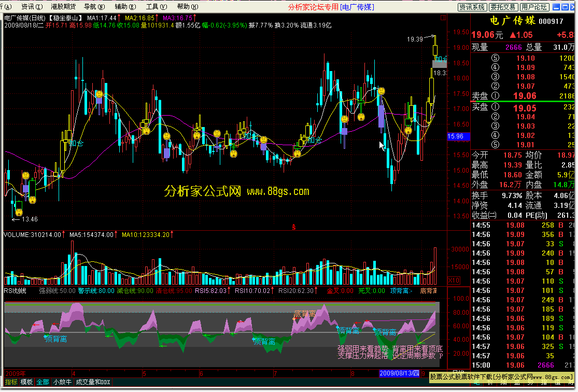This screenshot has width=578, height=392.
Task: Click the 现量 value 2666
Action: coord(514,48)
